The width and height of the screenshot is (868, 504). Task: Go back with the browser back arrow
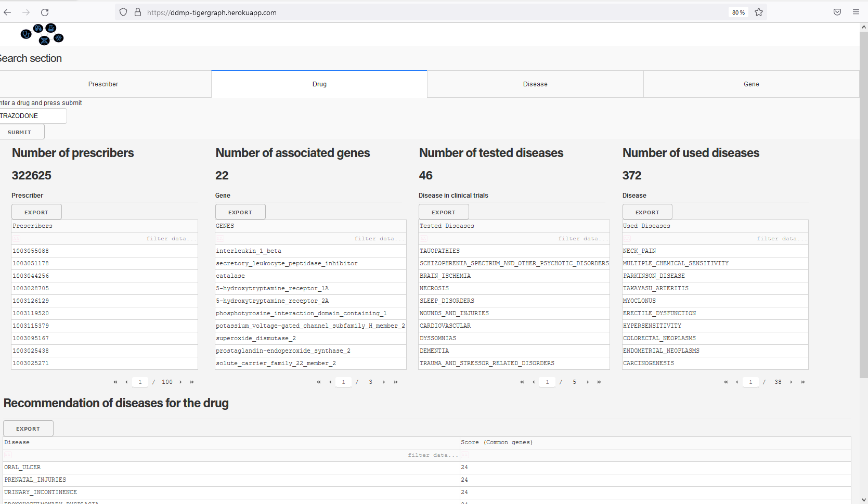tap(7, 12)
